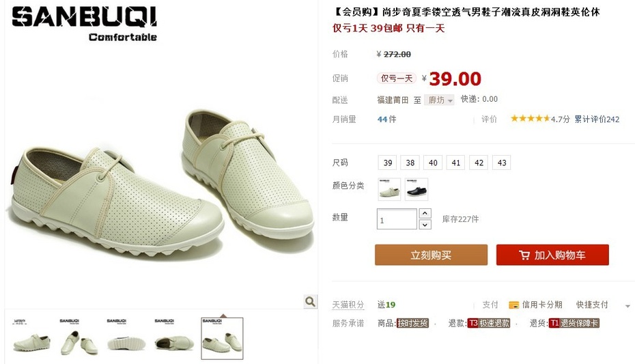635x364 pixels.
Task: Click the magnifier zoom icon on product image
Action: 310,302
